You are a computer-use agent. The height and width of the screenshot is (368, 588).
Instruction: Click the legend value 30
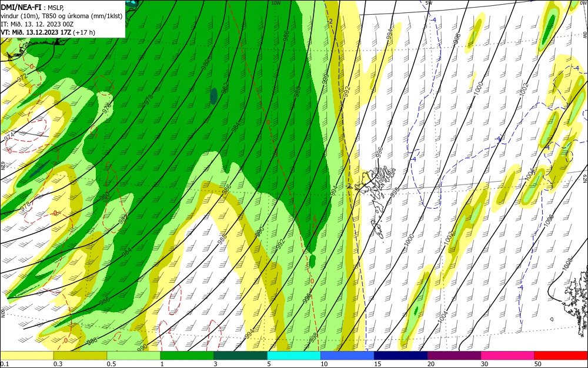tap(485, 364)
